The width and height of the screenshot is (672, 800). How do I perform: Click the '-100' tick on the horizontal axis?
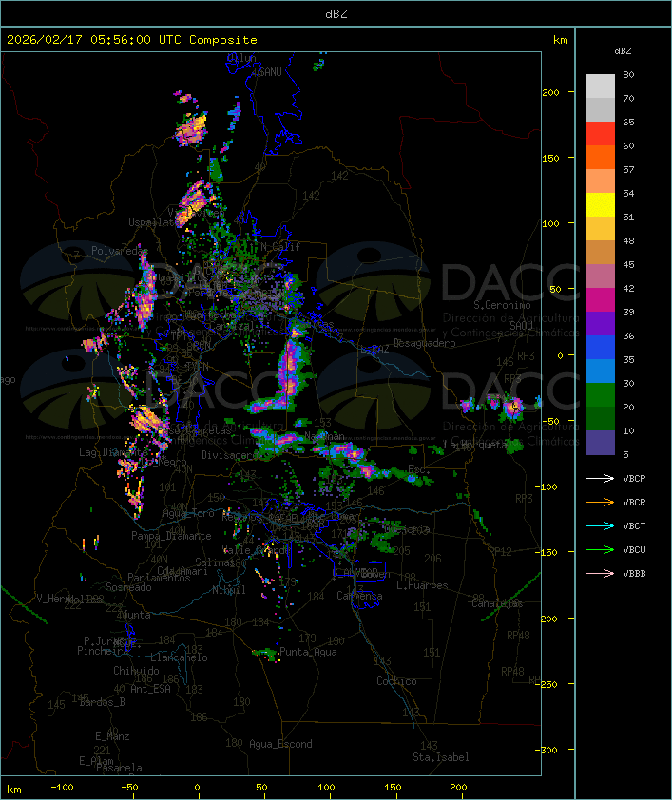click(x=62, y=788)
